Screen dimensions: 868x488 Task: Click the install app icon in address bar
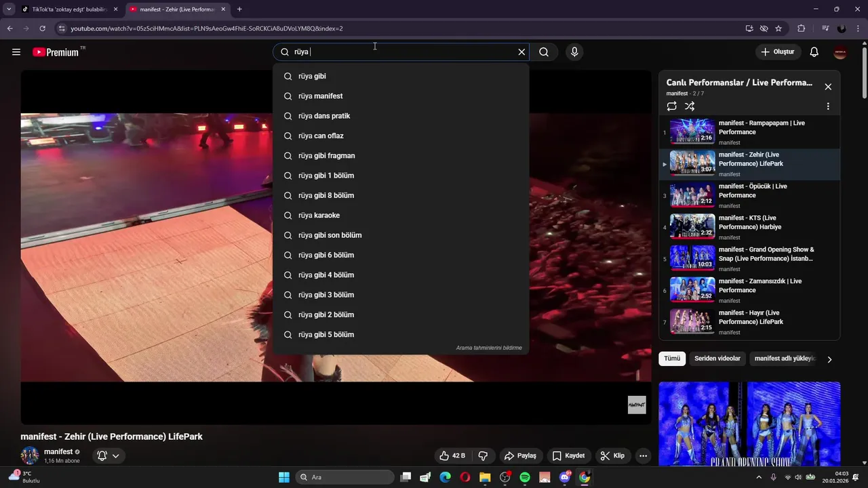[x=749, y=28]
